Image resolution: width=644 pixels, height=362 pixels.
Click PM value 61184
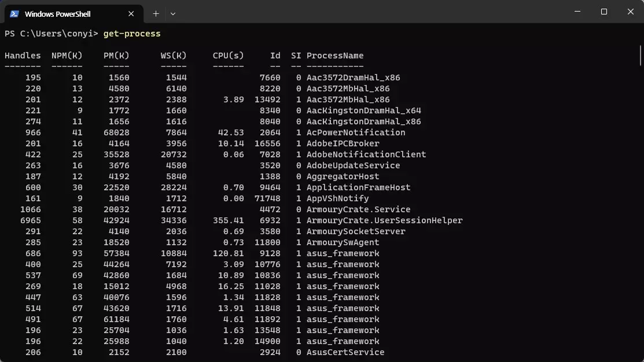tap(116, 319)
